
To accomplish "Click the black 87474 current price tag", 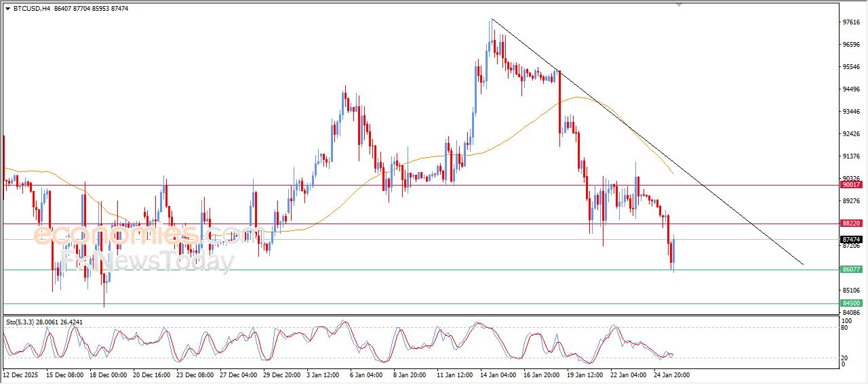I will point(850,239).
